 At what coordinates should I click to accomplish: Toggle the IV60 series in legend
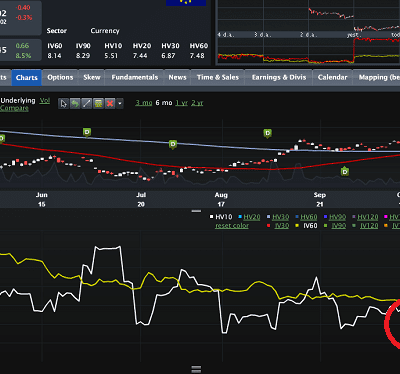point(310,226)
